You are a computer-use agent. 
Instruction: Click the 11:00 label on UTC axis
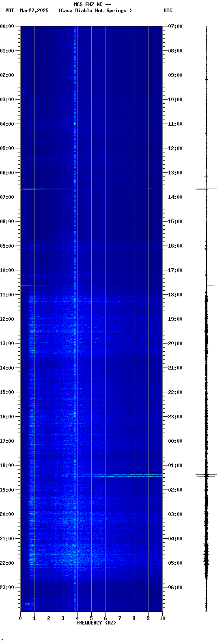pyautogui.click(x=175, y=124)
